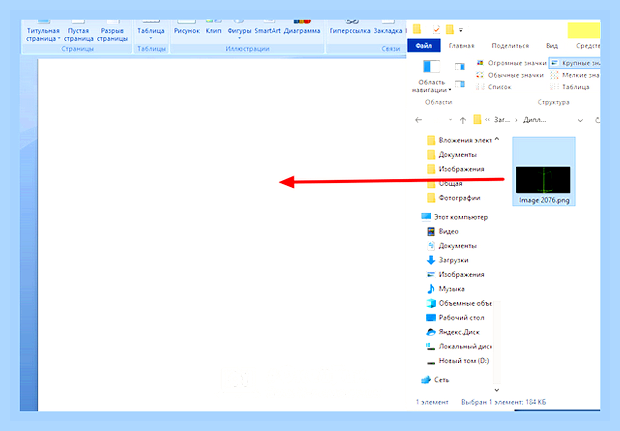Click the folder icon in address bar
This screenshot has width=620, height=431.
click(477, 119)
